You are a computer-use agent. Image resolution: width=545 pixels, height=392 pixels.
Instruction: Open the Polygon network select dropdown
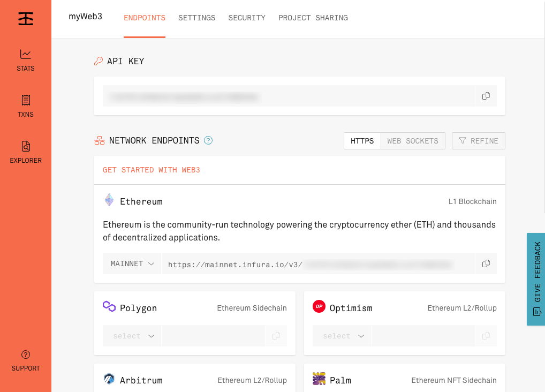pos(132,336)
